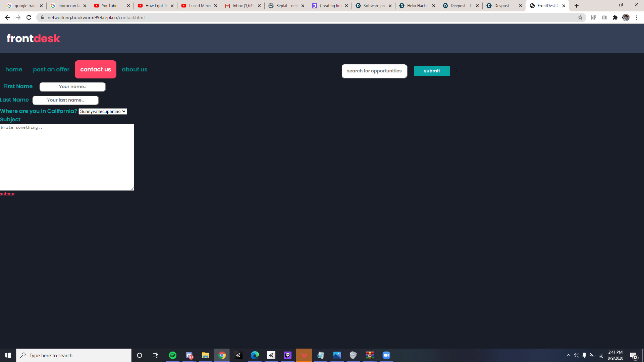Viewport: 644px width, 362px height.
Task: Open Spotify from the taskbar
Action: coord(173,355)
